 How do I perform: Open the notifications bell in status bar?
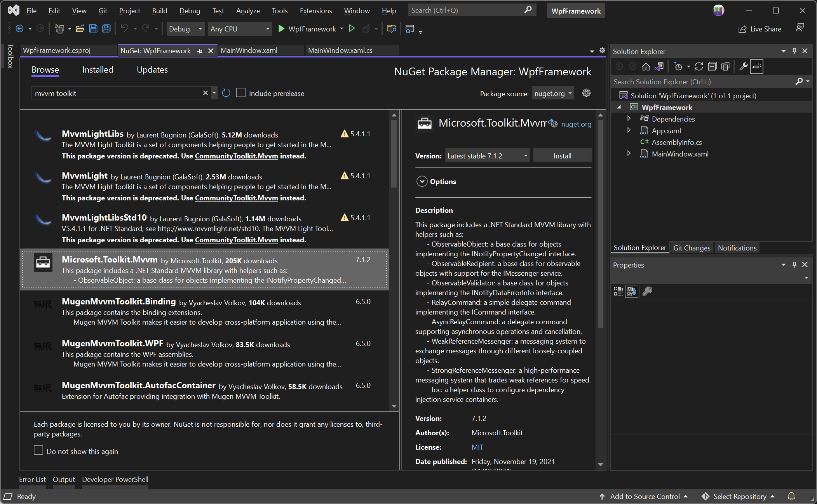tap(791, 496)
